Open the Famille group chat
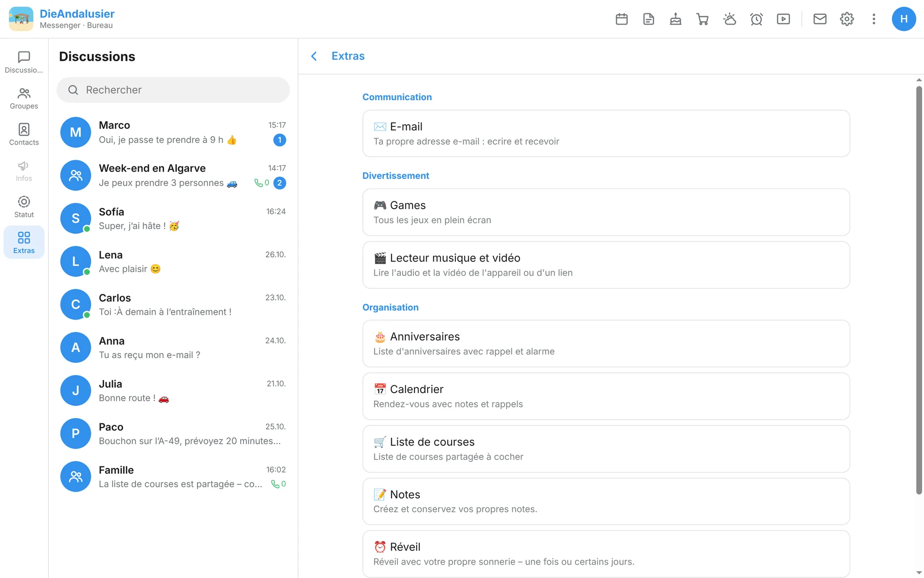Viewport: 924px width, 578px height. click(173, 477)
